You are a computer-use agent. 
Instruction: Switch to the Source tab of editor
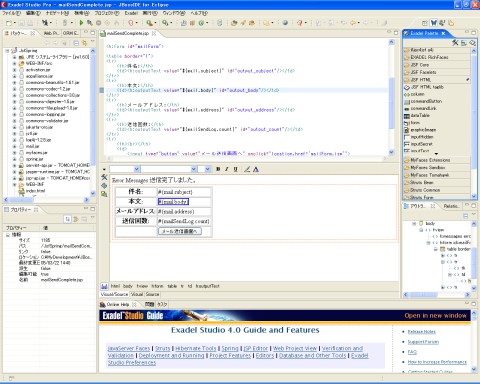[152, 294]
